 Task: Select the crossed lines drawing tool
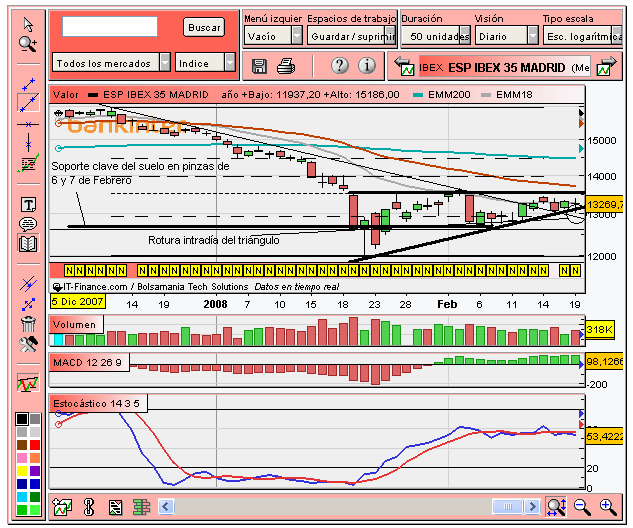pos(28,284)
